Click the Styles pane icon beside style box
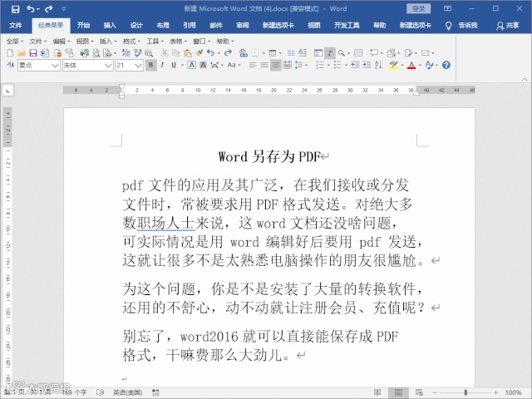 11,65
